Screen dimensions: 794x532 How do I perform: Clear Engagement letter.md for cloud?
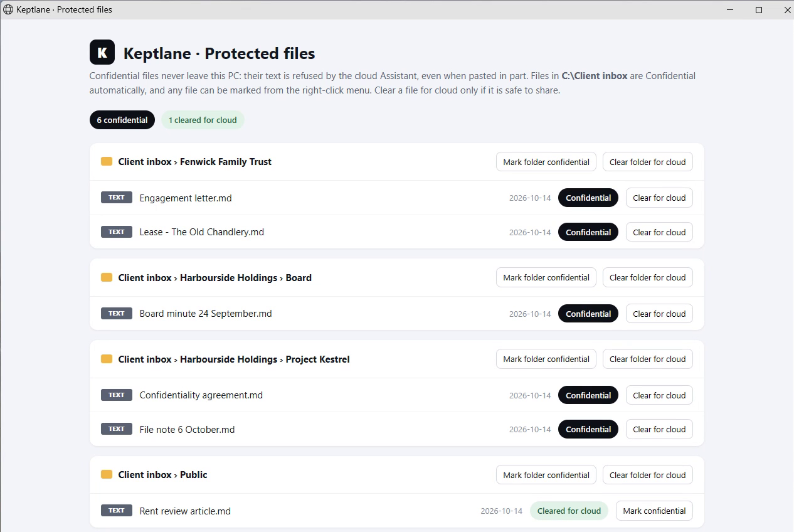(x=659, y=198)
